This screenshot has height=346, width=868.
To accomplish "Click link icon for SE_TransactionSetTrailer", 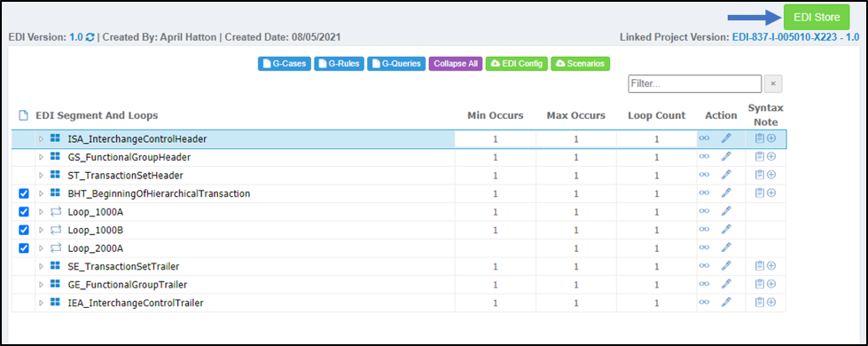I will click(704, 266).
